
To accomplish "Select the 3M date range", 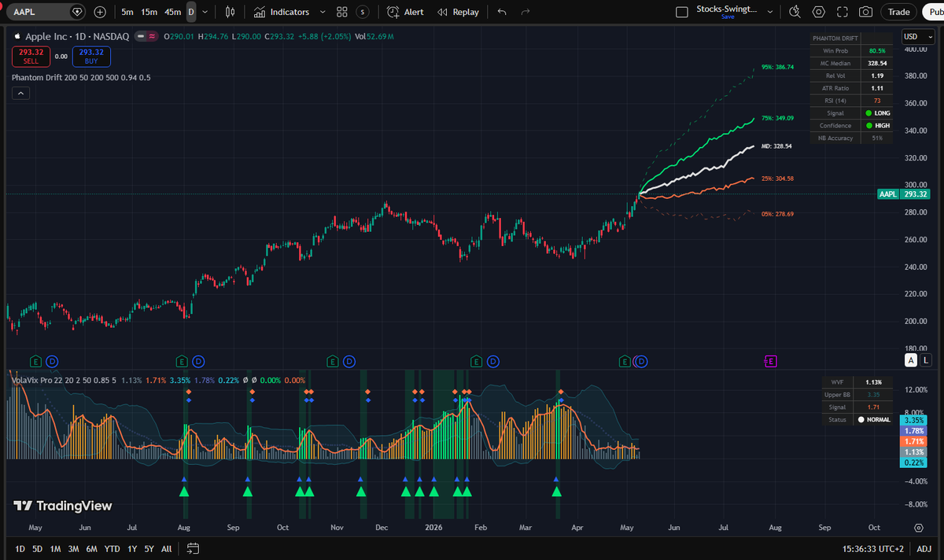I will click(73, 549).
